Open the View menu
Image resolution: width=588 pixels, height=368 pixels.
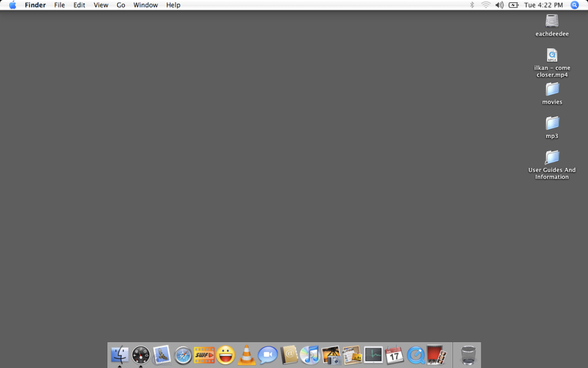101,5
